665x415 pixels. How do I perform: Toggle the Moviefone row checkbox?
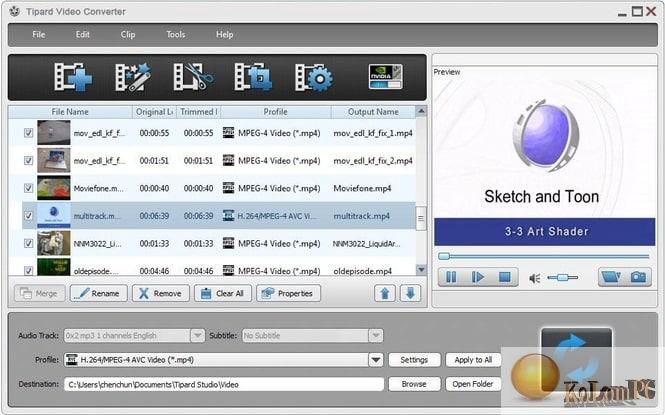click(28, 188)
